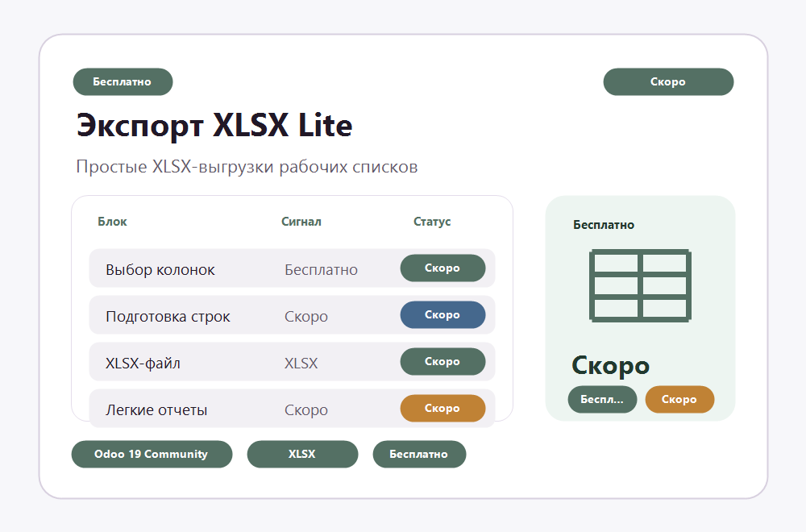Click orange Скоро pill in Легкие отчеты row

click(x=442, y=408)
